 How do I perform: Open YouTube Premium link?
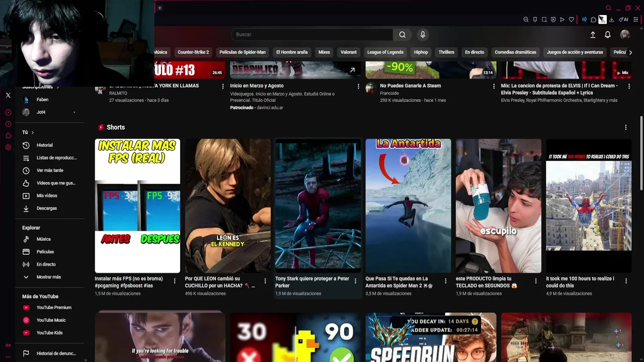[x=50, y=308]
